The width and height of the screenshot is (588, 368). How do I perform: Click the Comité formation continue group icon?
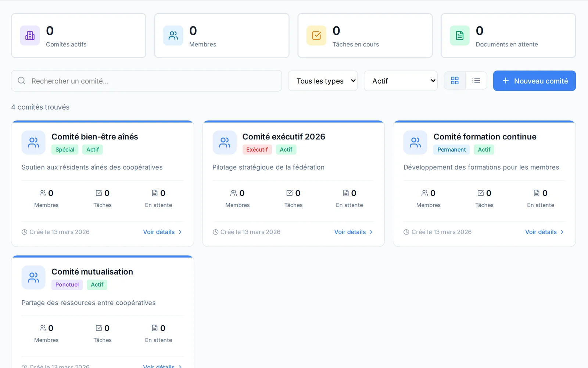415,142
